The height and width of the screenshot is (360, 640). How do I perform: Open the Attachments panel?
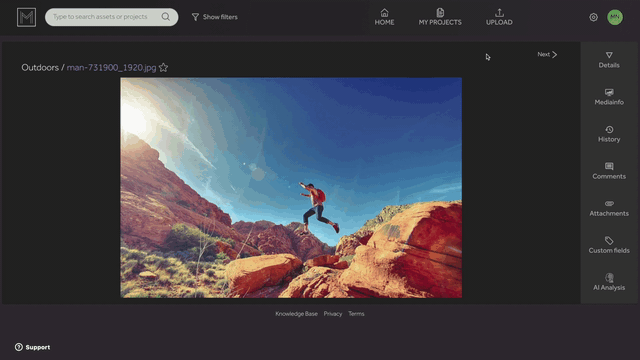(609, 208)
